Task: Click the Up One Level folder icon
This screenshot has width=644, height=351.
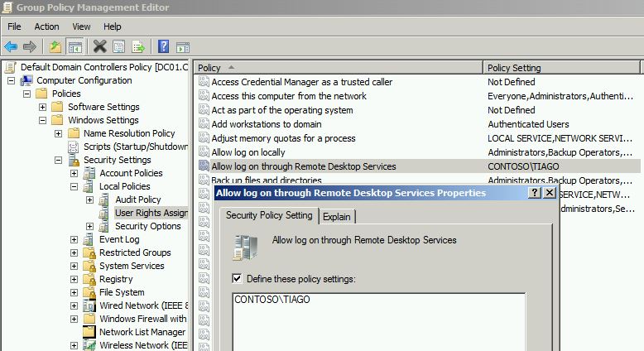Action: coord(55,46)
